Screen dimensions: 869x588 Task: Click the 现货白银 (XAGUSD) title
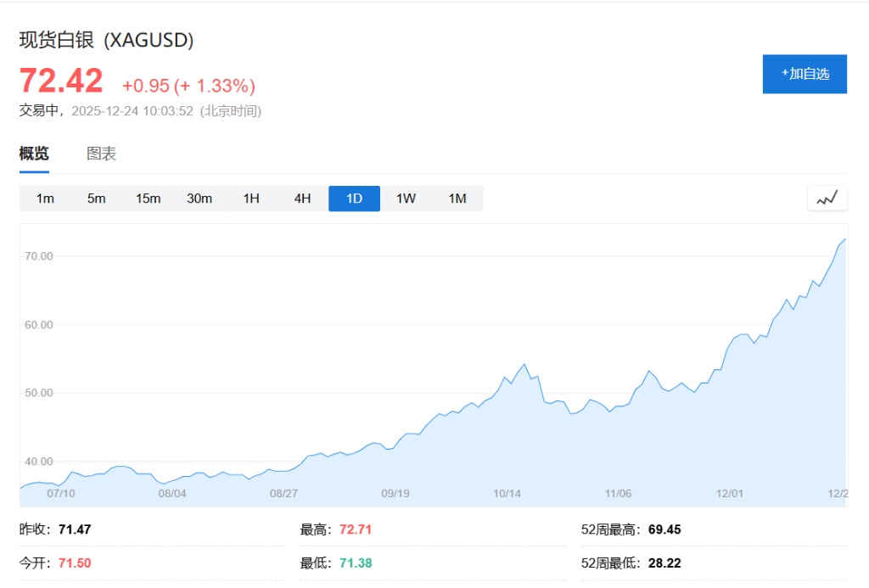coord(107,40)
